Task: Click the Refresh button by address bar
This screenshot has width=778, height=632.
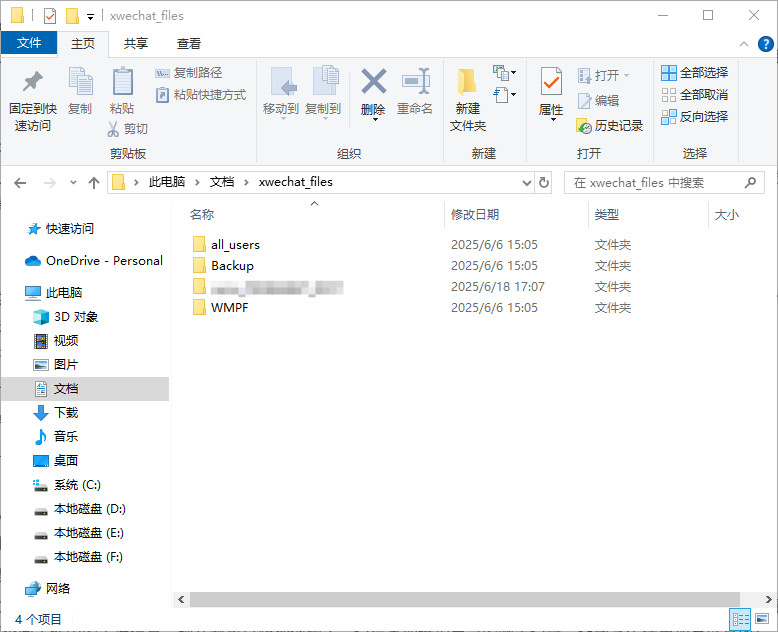Action: 544,183
